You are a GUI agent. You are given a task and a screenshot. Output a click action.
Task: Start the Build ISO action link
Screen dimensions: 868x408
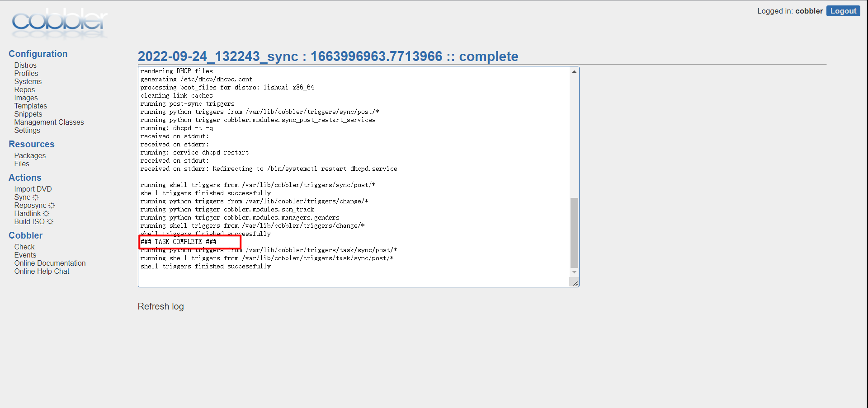pyautogui.click(x=29, y=222)
